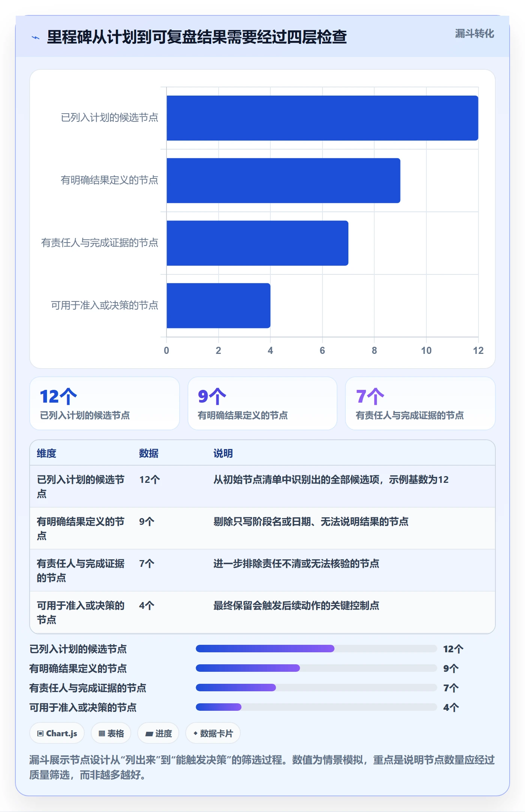Click the description 进一步排除责任不清或无法核验的节点
The height and width of the screenshot is (812, 525).
pyautogui.click(x=296, y=563)
